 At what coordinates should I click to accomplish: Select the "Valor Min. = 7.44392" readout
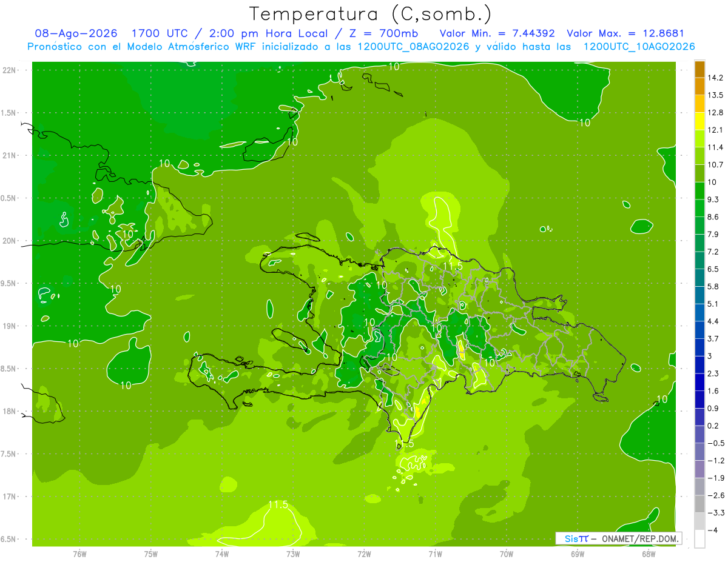(x=497, y=33)
